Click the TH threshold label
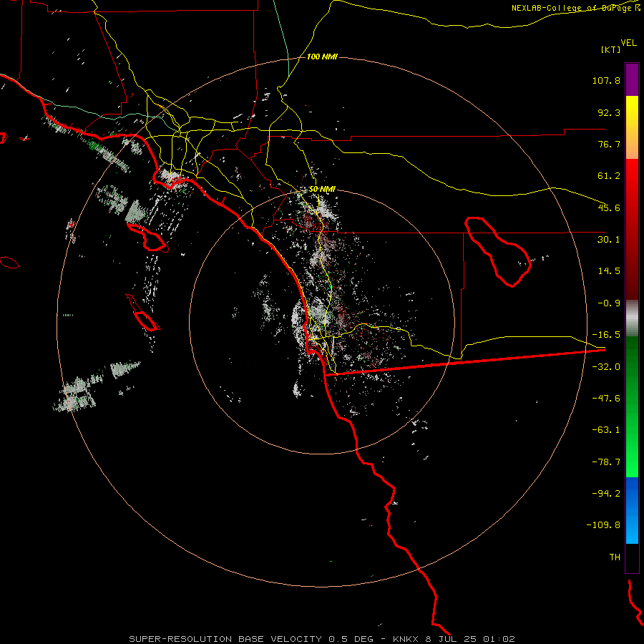Image resolution: width=644 pixels, height=644 pixels. coord(615,557)
